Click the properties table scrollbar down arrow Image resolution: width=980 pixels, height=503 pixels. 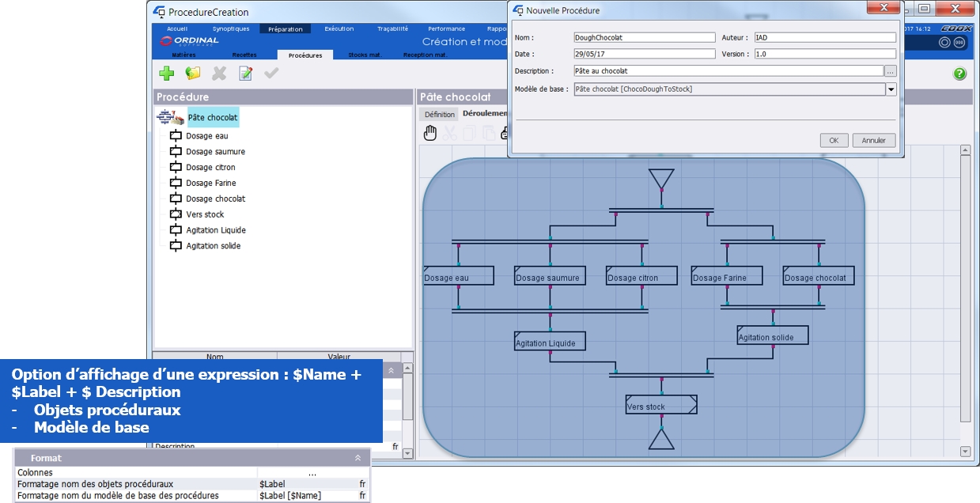click(x=407, y=453)
